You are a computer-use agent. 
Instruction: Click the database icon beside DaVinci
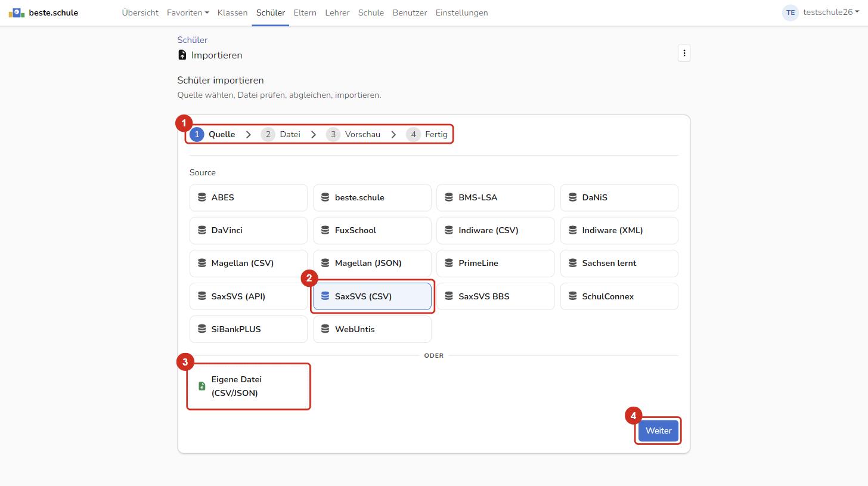[x=201, y=230]
